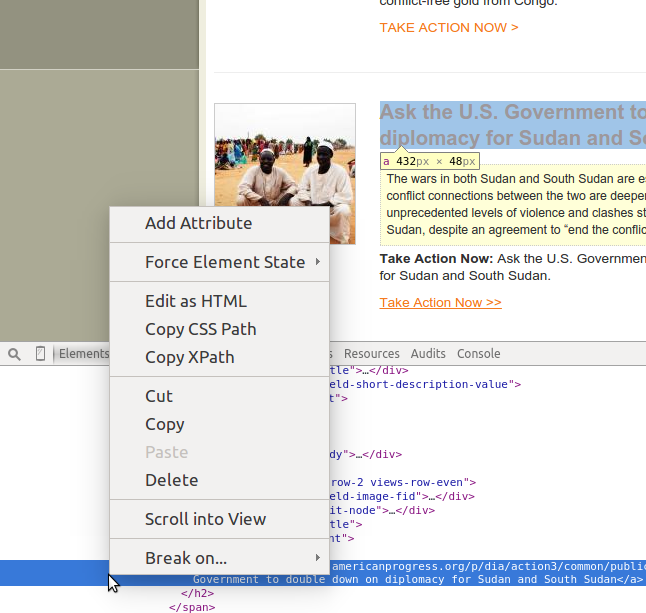Open the Break on... submenu

tap(220, 558)
